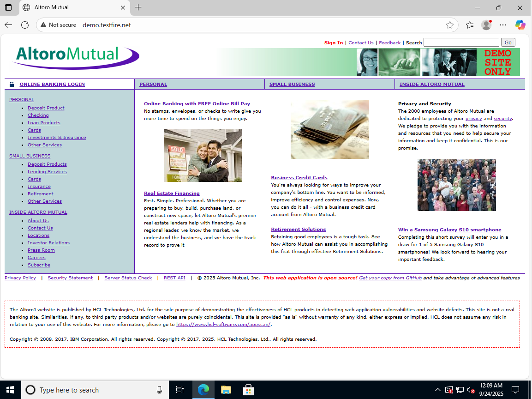Open the Press Room link
Screen dimensions: 532x399
(41, 250)
